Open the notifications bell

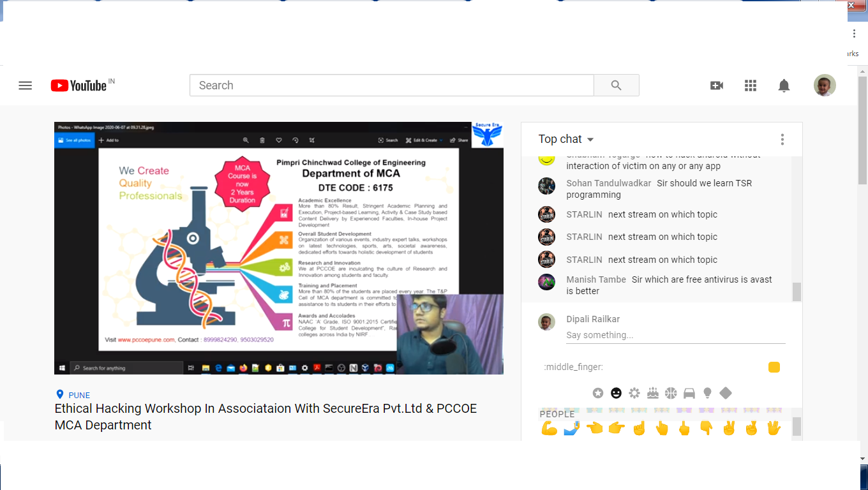click(784, 85)
